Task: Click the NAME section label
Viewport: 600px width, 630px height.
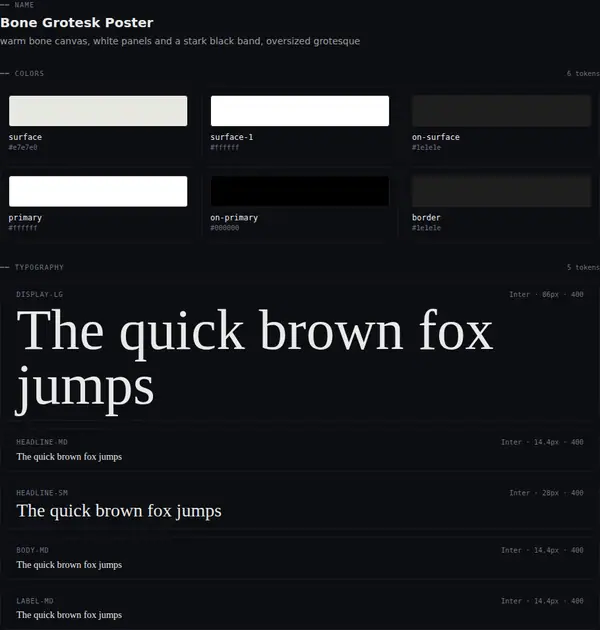Action: (x=24, y=5)
